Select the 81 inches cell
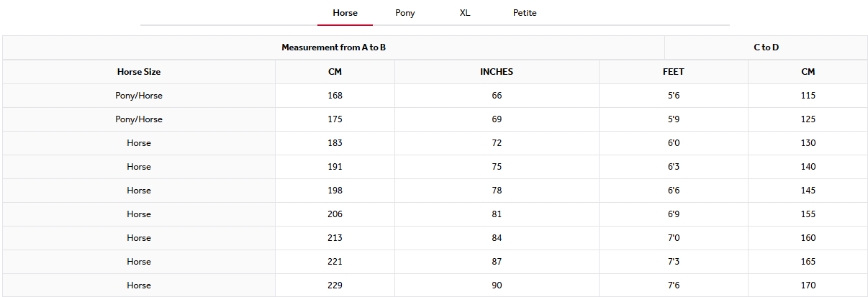Screen dimensions: 868x297 [x=497, y=214]
